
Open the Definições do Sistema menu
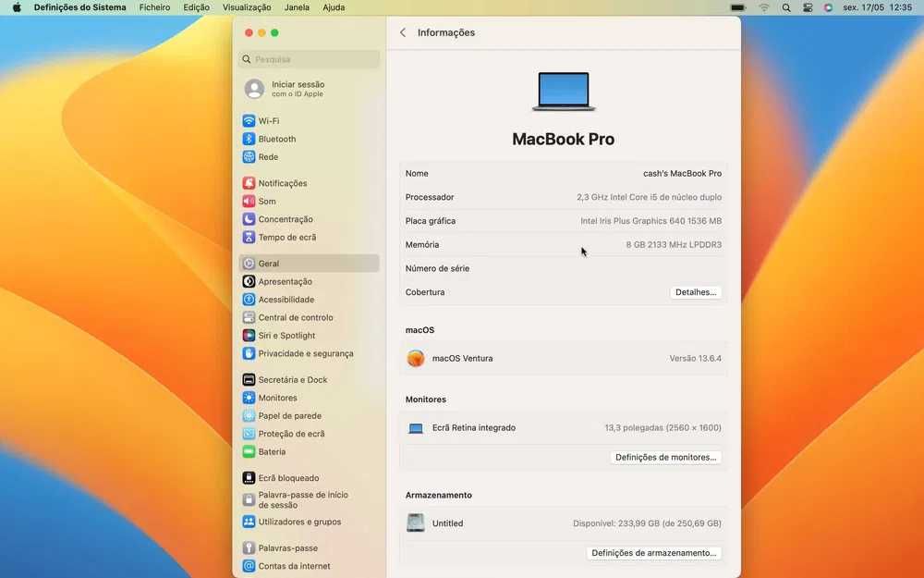[x=80, y=7]
